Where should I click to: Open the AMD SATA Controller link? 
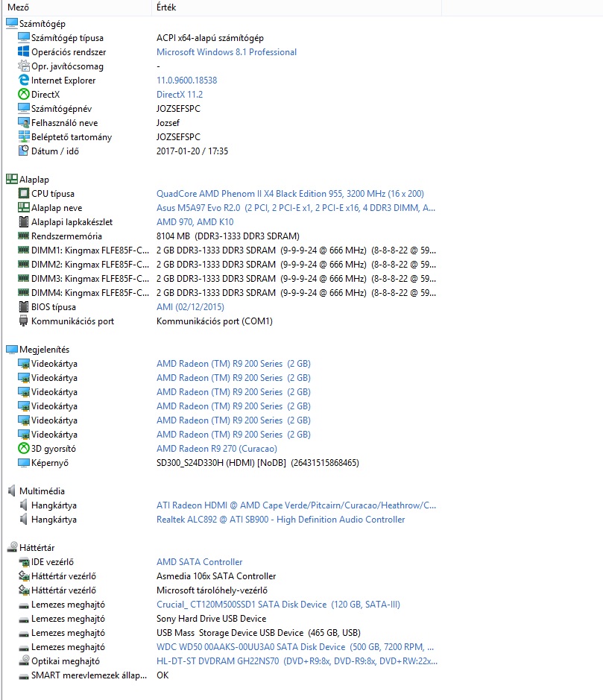coord(199,561)
